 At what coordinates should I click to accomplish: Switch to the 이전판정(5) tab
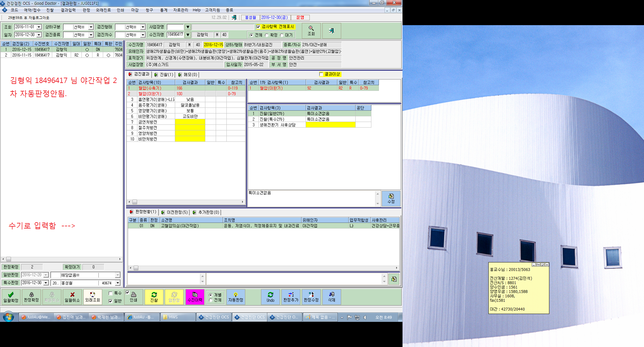pos(175,212)
